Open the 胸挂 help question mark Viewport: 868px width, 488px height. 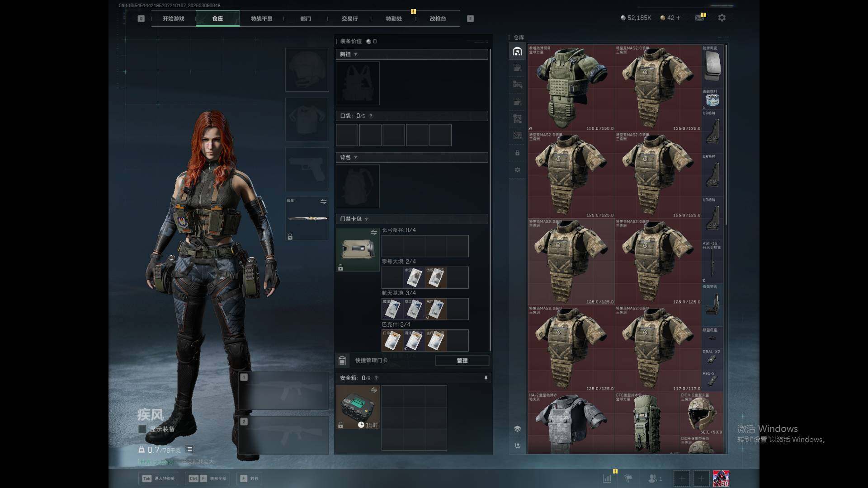pos(355,54)
